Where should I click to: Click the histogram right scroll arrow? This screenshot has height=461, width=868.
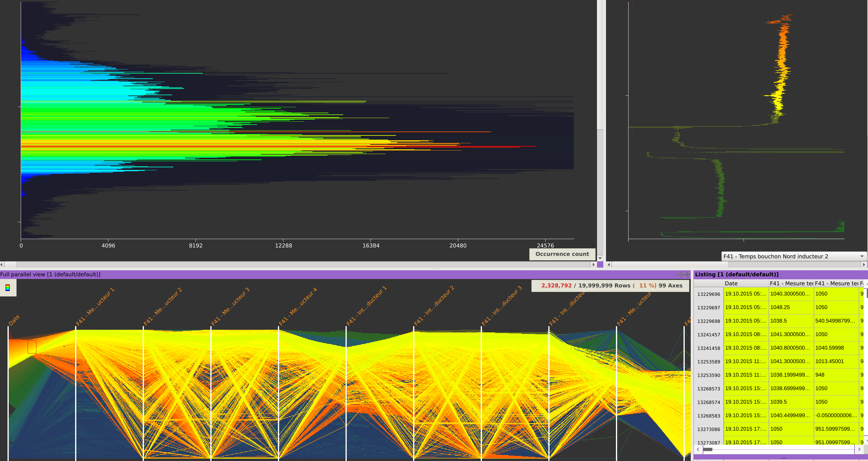click(x=593, y=265)
